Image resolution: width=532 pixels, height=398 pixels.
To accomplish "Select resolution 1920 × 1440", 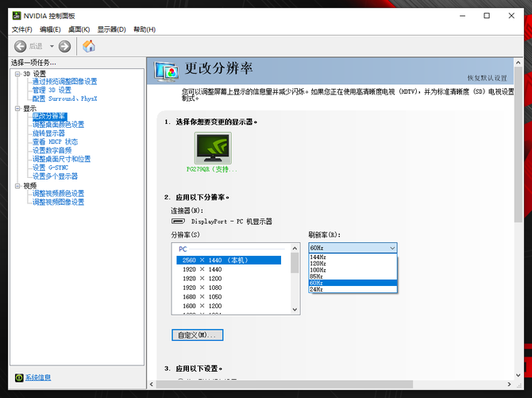I will pos(202,269).
